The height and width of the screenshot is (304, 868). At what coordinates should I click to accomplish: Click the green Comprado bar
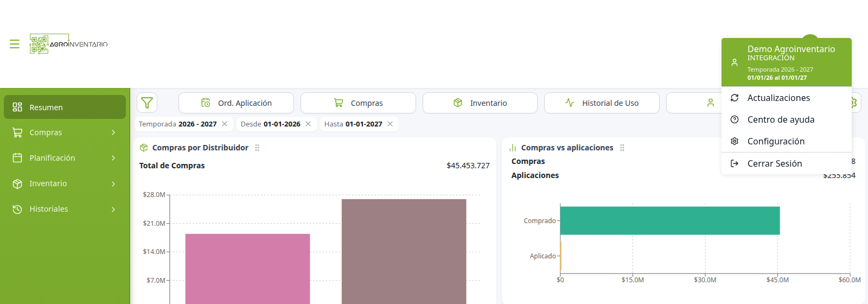pos(669,220)
